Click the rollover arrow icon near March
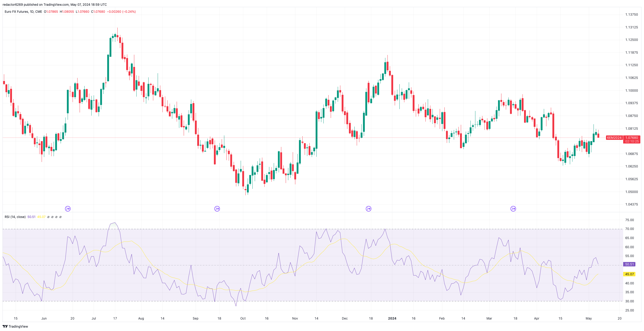This screenshot has height=331, width=644. (x=513, y=208)
